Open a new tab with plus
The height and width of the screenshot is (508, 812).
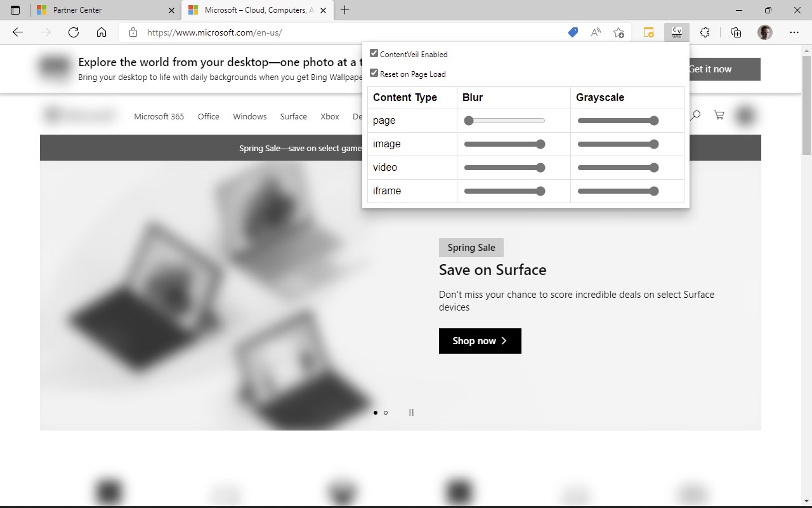345,10
